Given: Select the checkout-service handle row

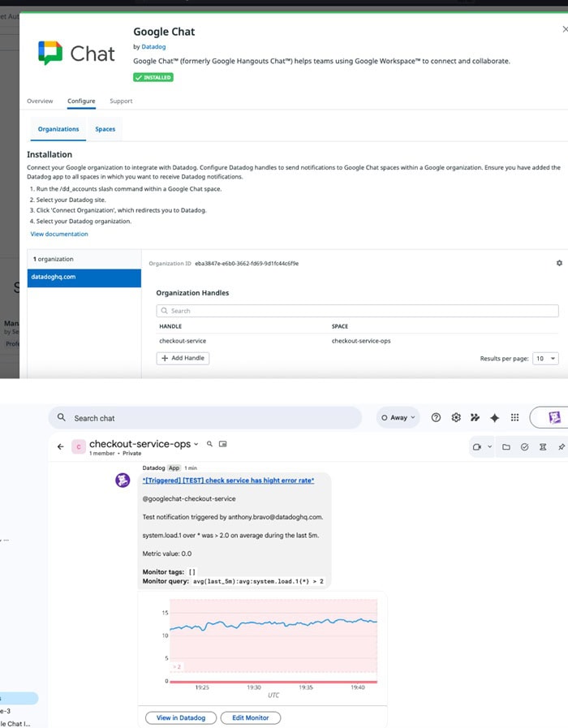Looking at the screenshot, I should 357,341.
